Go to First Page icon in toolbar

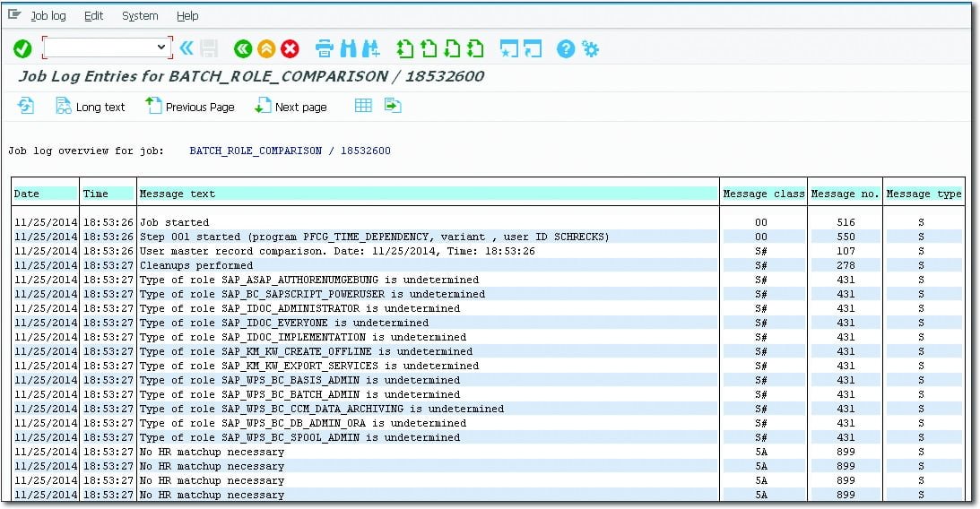click(405, 48)
